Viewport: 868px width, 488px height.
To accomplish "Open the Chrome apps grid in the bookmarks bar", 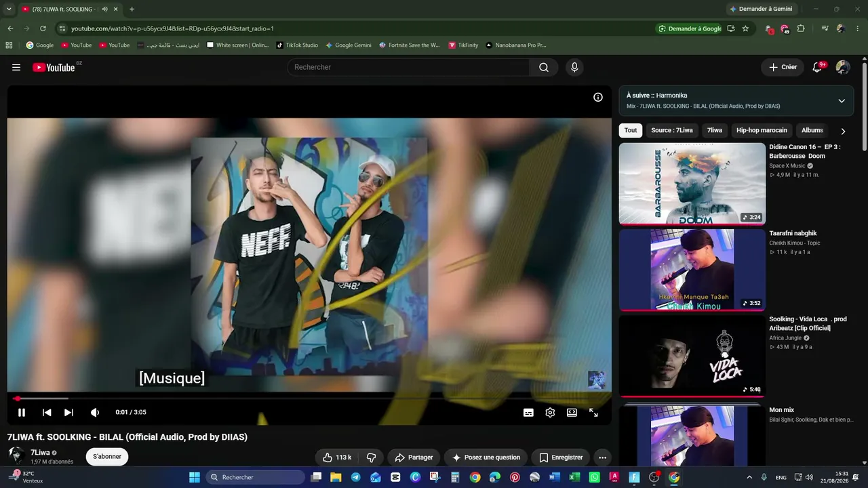I will 9,45.
